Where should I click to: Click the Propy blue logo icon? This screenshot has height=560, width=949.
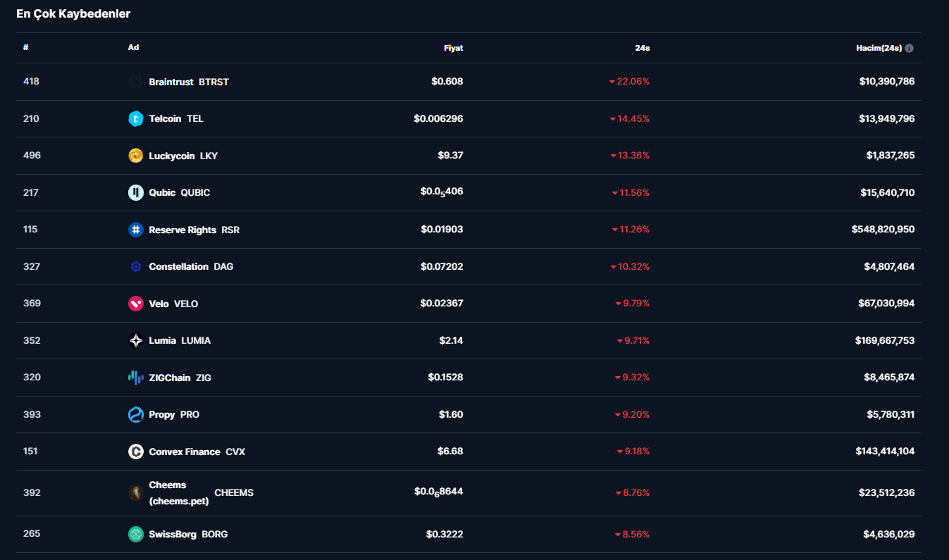point(136,415)
